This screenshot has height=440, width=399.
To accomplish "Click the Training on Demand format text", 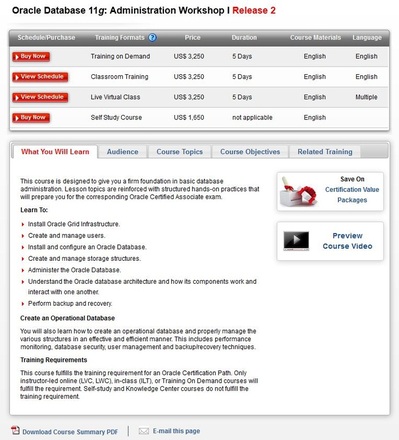I will point(120,56).
